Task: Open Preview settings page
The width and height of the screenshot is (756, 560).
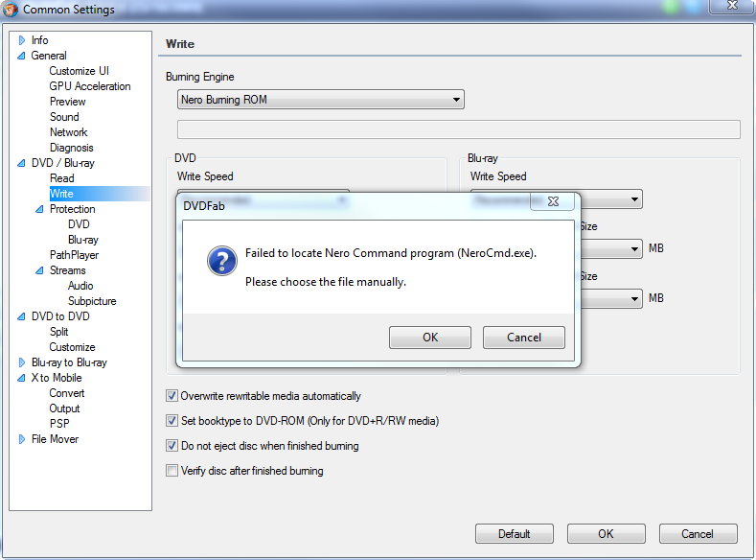Action: (x=67, y=102)
